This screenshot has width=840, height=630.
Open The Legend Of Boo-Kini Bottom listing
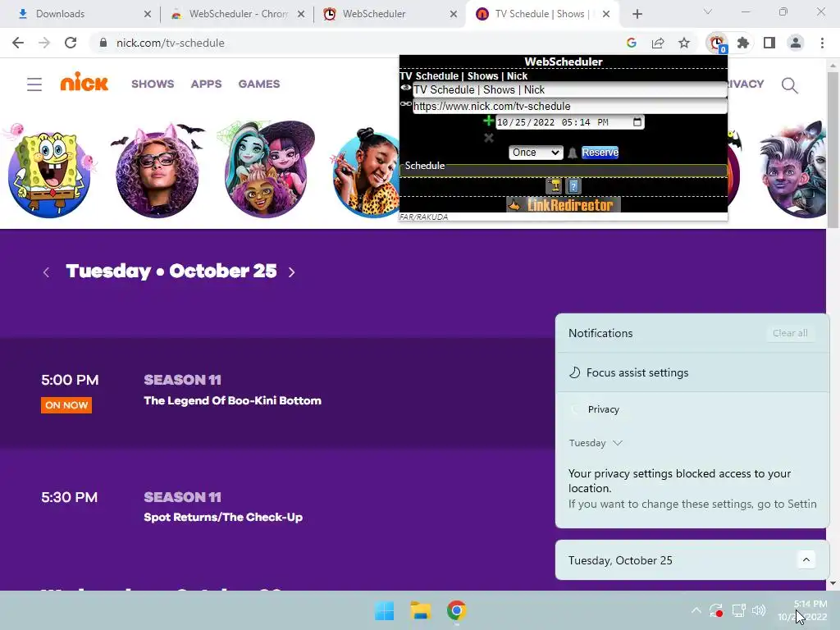(x=232, y=400)
